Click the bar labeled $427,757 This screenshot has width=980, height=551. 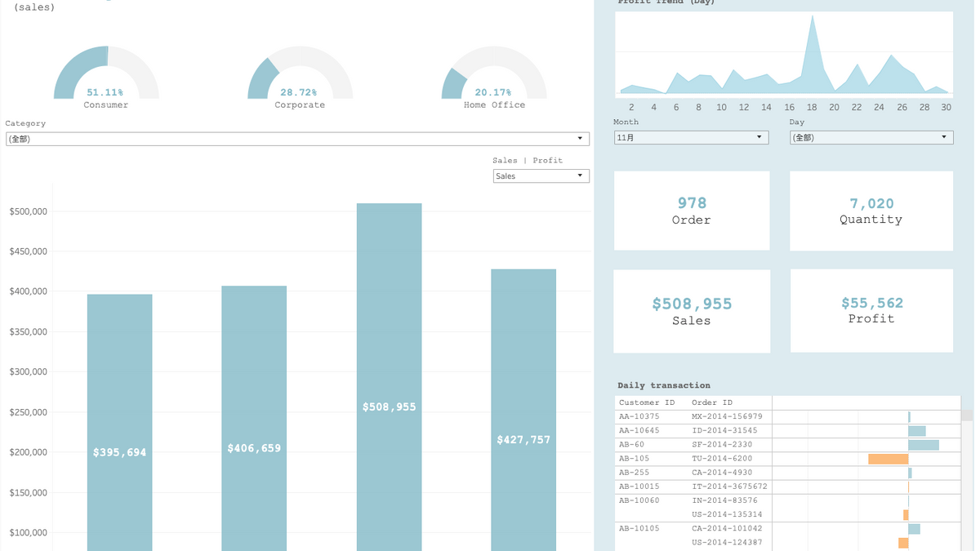tap(523, 410)
